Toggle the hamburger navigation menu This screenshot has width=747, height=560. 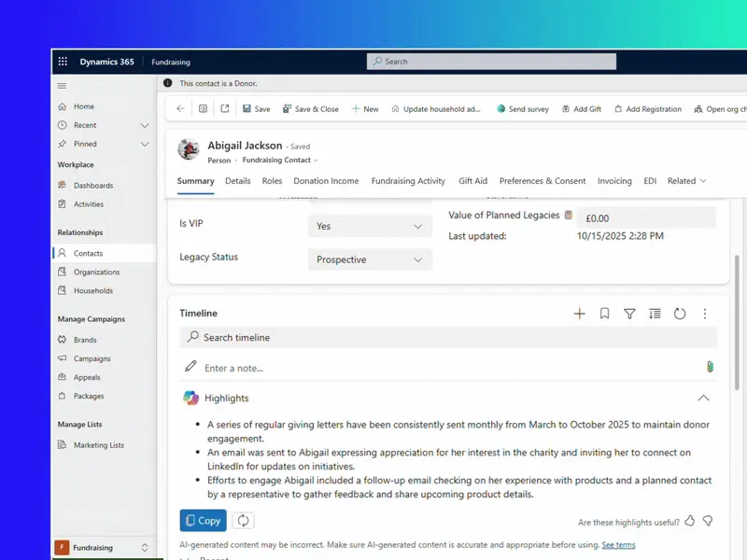point(63,85)
